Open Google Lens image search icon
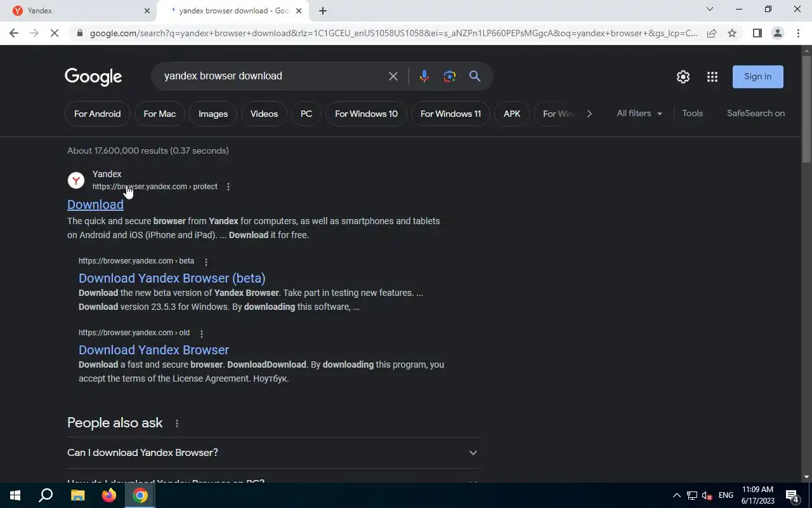Screen dimensions: 812x508 point(450,76)
